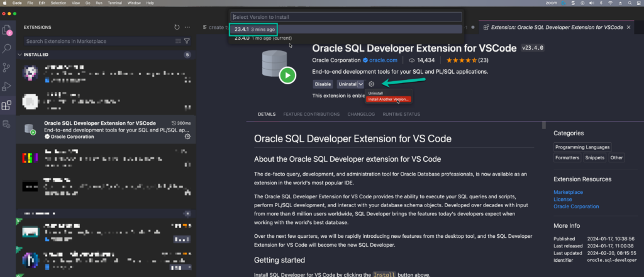Switch to the Feature Contributions tab
The width and height of the screenshot is (644, 277).
click(311, 114)
